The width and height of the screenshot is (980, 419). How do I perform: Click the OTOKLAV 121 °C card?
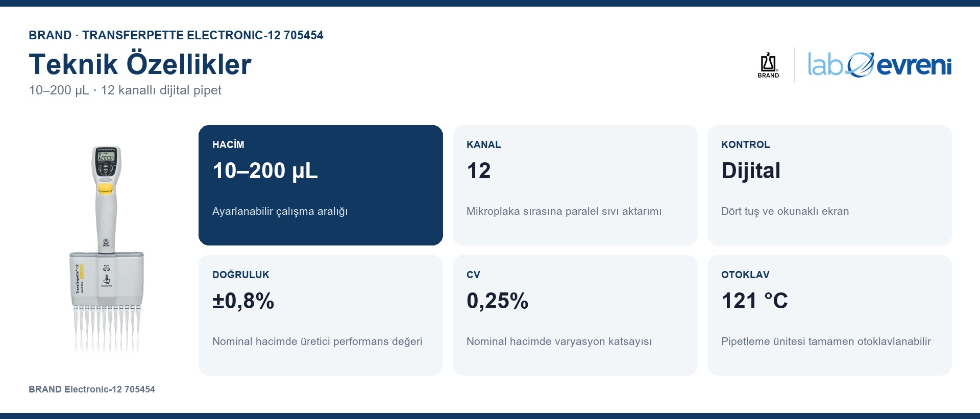click(829, 315)
